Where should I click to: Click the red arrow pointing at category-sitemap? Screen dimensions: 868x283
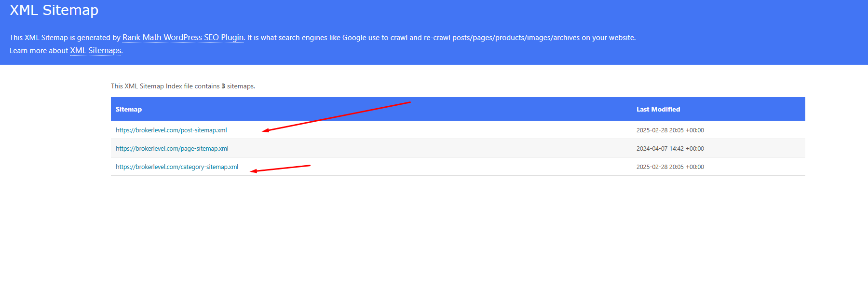(280, 169)
